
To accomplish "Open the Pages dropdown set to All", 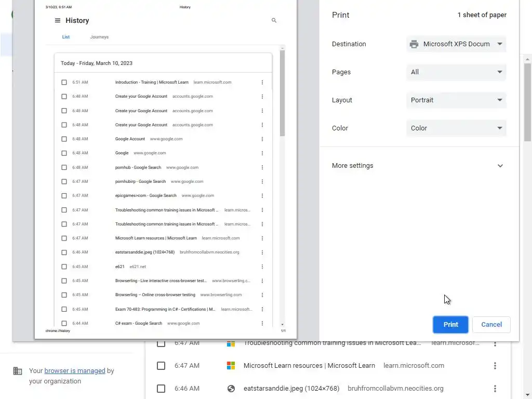I will click(456, 72).
